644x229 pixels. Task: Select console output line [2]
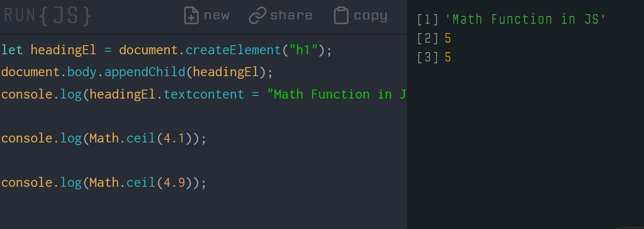(x=434, y=38)
